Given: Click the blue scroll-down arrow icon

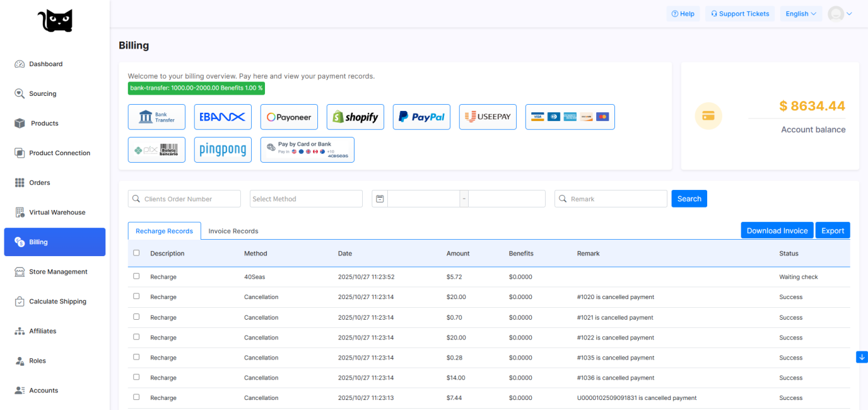Looking at the screenshot, I should pos(862,357).
